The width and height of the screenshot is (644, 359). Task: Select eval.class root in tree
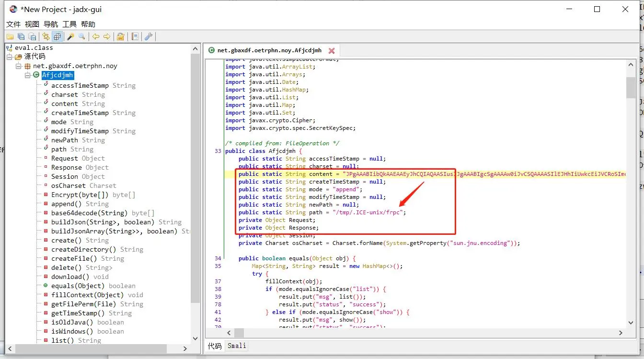34,48
